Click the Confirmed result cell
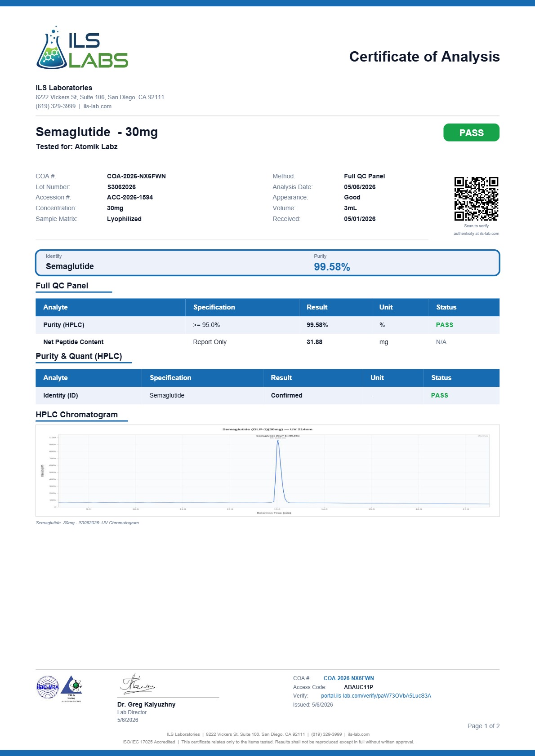The width and height of the screenshot is (535, 756). (x=286, y=395)
